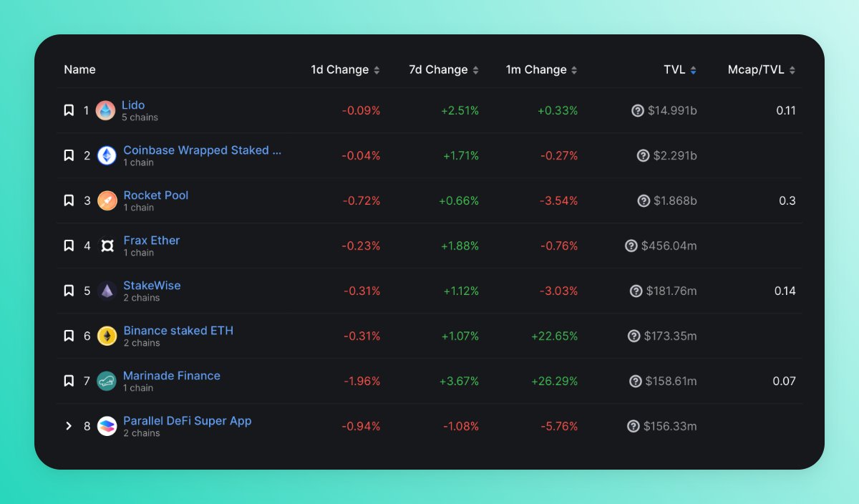Click Parallel's -1.08% 7d change
The height and width of the screenshot is (504, 859).
coord(461,426)
